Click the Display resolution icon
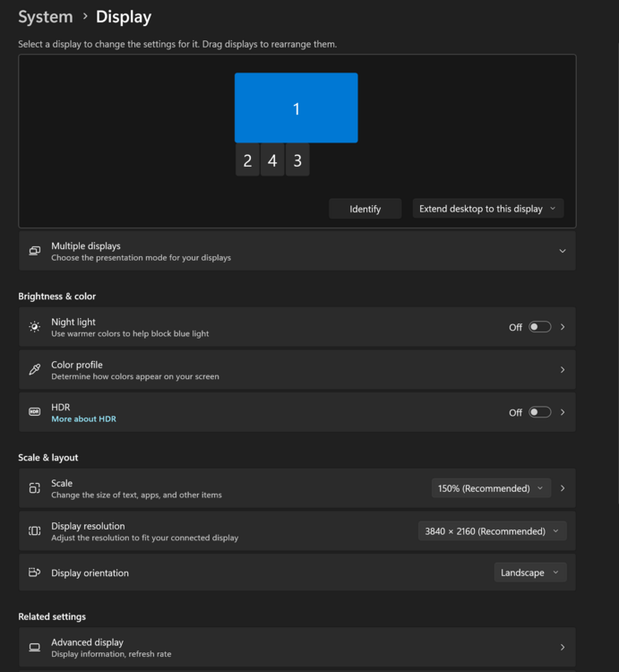619x672 pixels. [34, 531]
